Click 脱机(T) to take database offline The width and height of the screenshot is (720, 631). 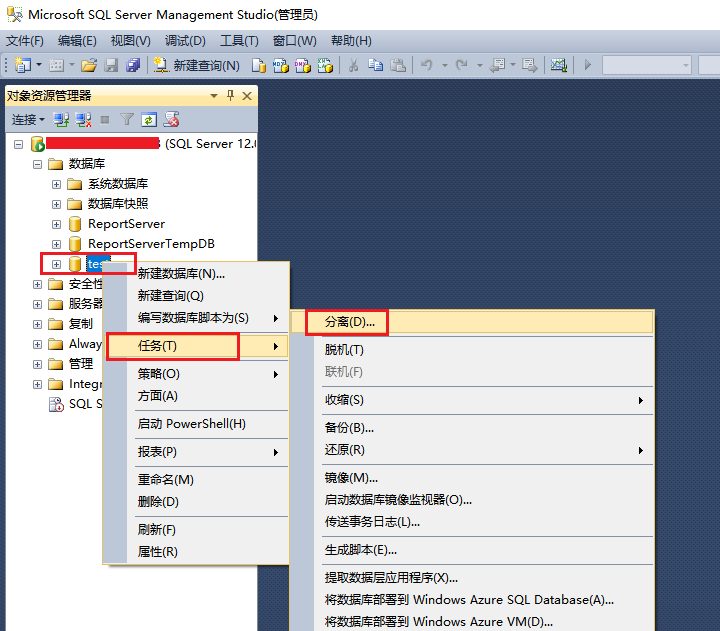(344, 350)
